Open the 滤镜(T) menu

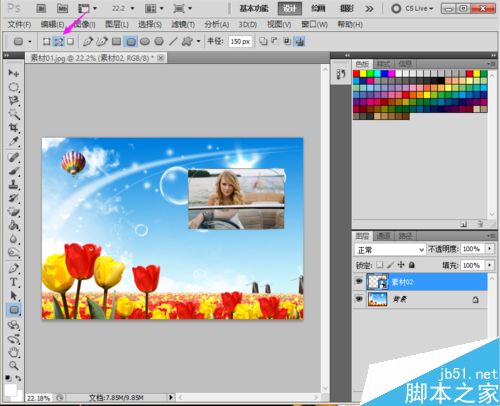coord(183,24)
